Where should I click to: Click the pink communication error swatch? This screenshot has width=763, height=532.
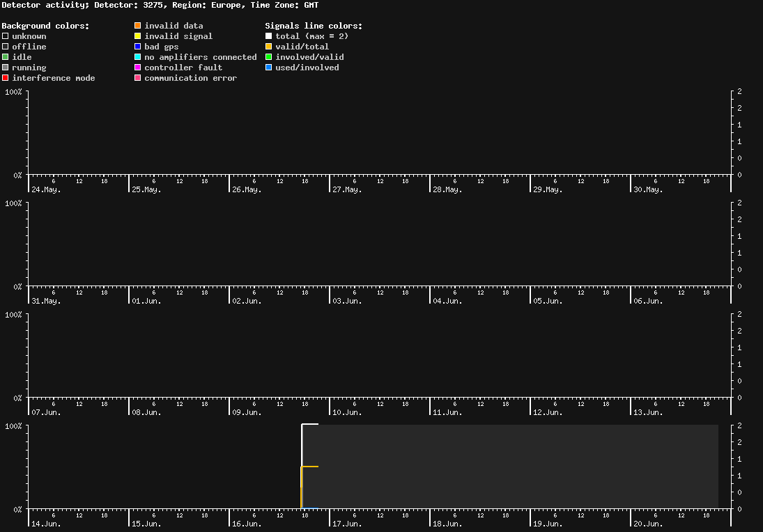pyautogui.click(x=138, y=78)
